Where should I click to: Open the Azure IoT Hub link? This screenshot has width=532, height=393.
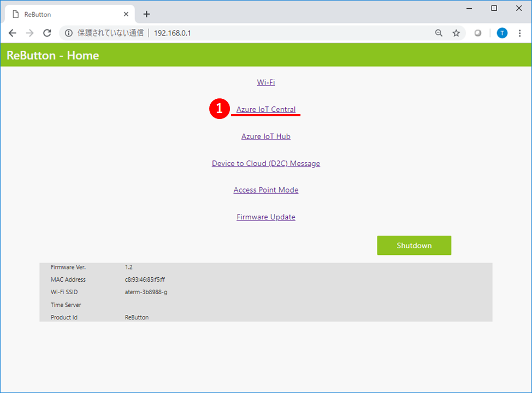click(x=265, y=136)
